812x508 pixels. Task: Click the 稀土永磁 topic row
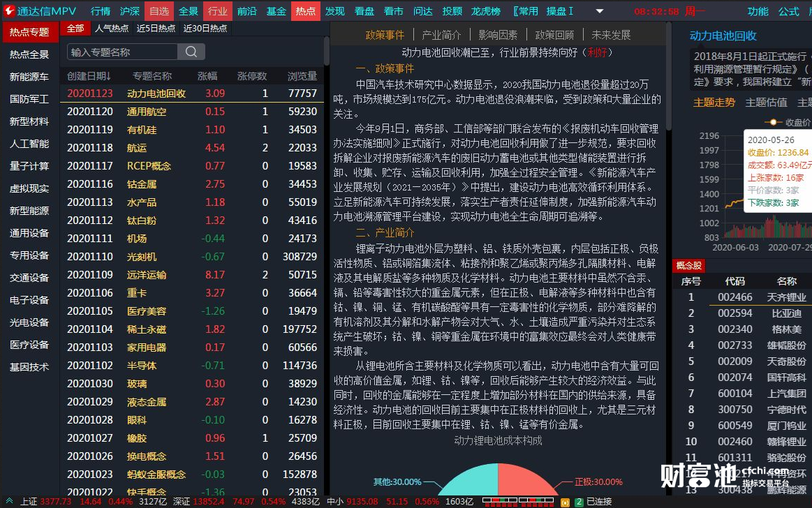[x=191, y=329]
